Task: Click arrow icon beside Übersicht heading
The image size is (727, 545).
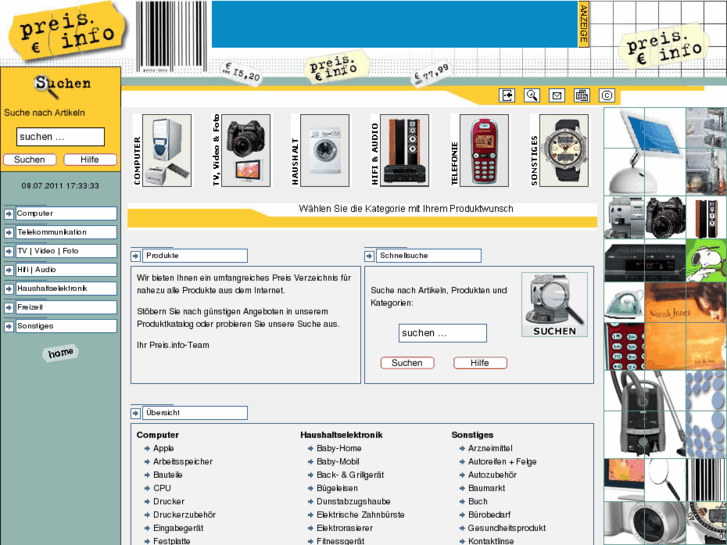Action: (136, 413)
